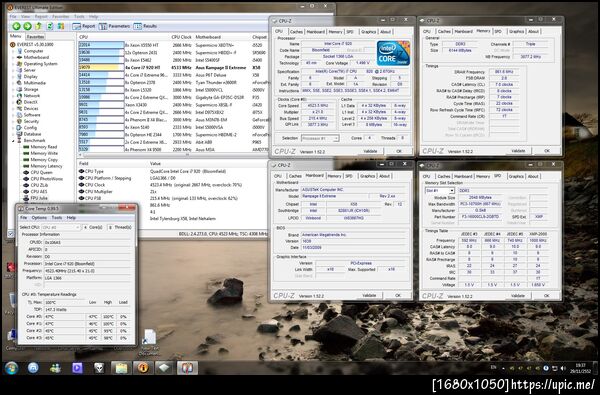Screen dimensions: 600x395
Task: Click the green Forward arrow in EVEREST toolbar
Action: tap(28, 26)
